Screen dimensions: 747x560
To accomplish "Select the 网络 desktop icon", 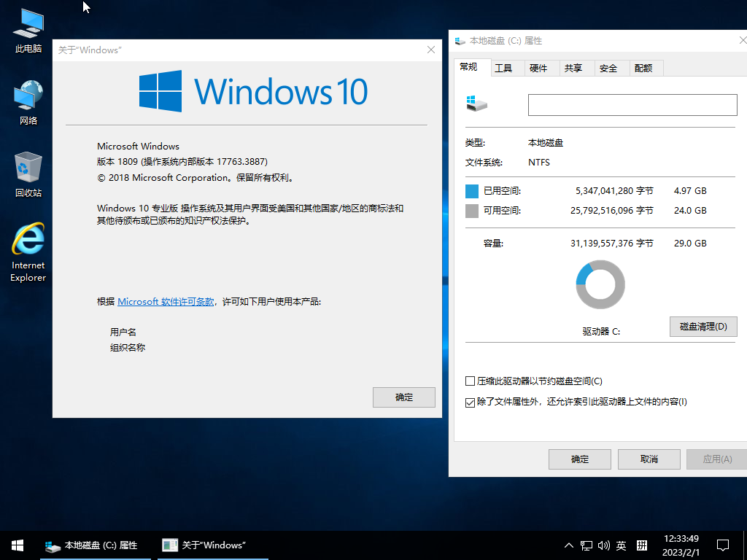I will [x=28, y=102].
